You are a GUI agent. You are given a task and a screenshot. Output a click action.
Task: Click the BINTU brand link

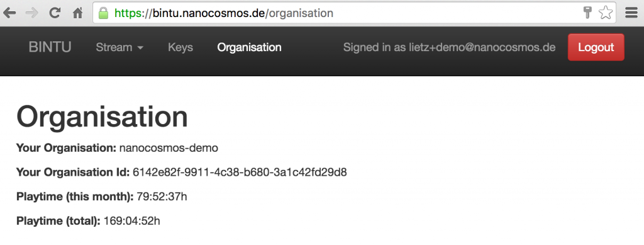pos(50,47)
